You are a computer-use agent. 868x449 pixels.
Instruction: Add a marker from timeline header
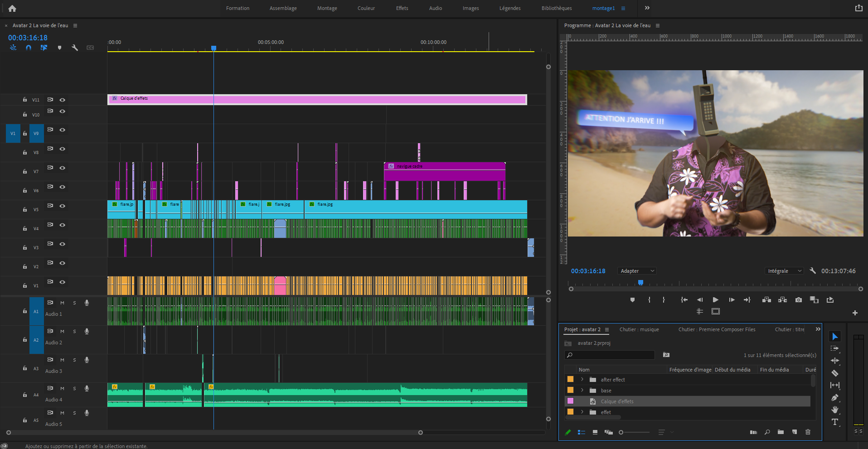point(59,48)
